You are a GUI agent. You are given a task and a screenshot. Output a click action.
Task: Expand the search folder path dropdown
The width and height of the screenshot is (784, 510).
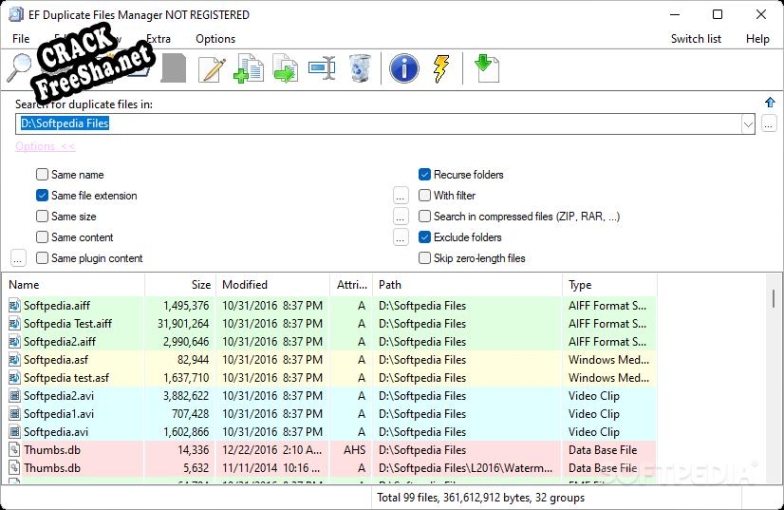tap(748, 124)
